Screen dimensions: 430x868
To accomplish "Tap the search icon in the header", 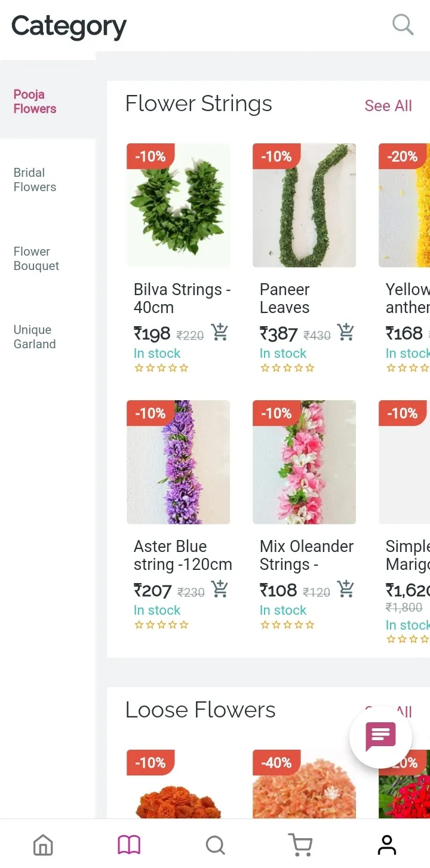I will coord(403,25).
